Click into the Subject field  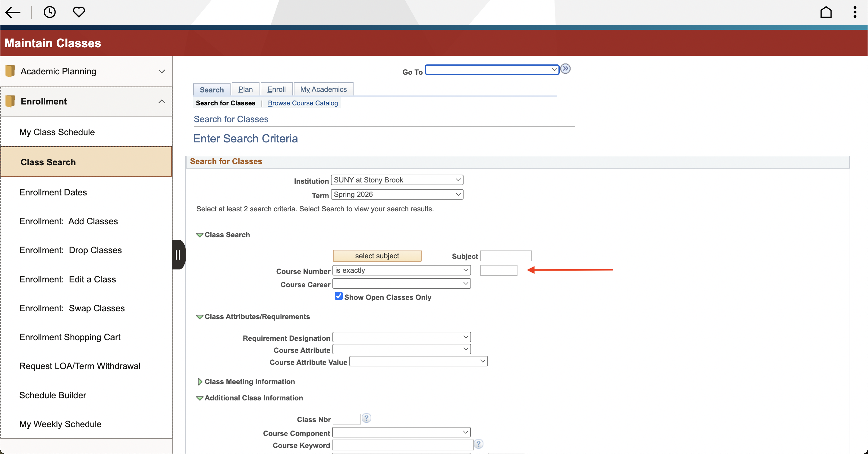pos(506,256)
